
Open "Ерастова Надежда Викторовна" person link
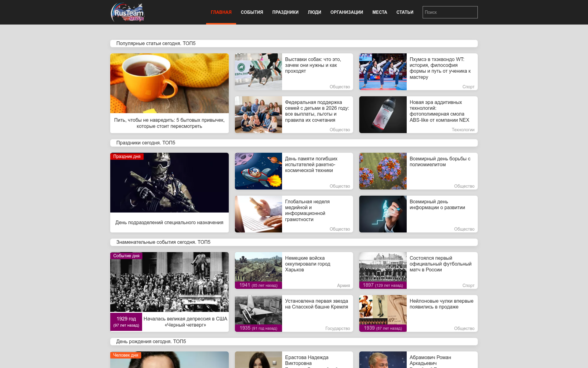[307, 360]
